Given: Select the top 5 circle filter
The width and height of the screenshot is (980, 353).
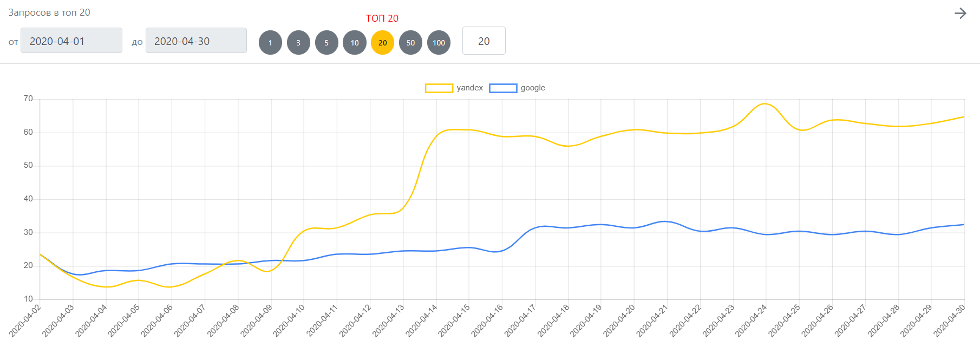Looking at the screenshot, I should (326, 43).
